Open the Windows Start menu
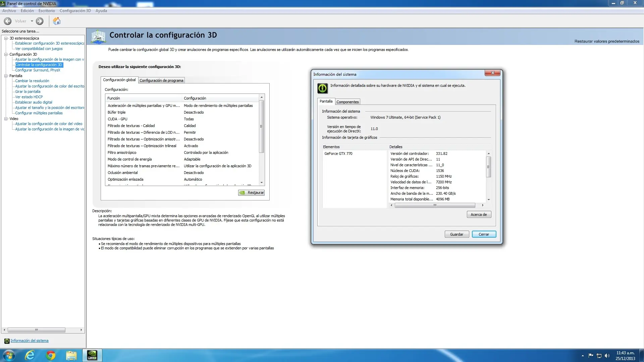Viewport: 644px width, 362px height. tap(9, 355)
